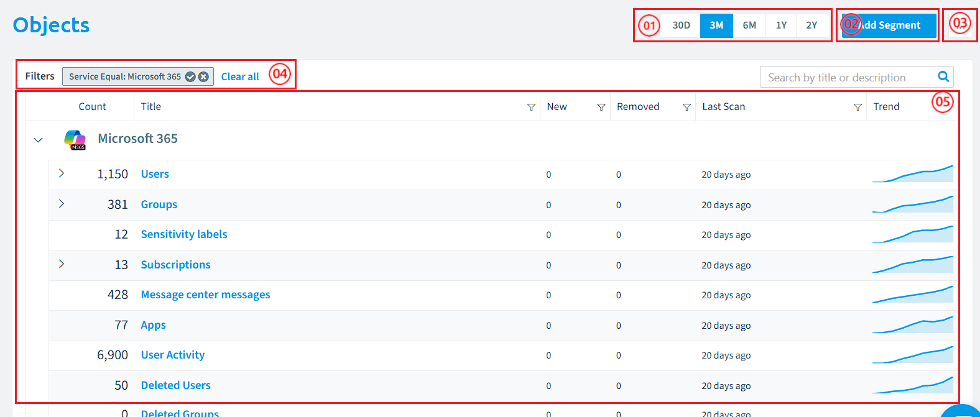Remove the Microsoft 365 service filter

(203, 76)
